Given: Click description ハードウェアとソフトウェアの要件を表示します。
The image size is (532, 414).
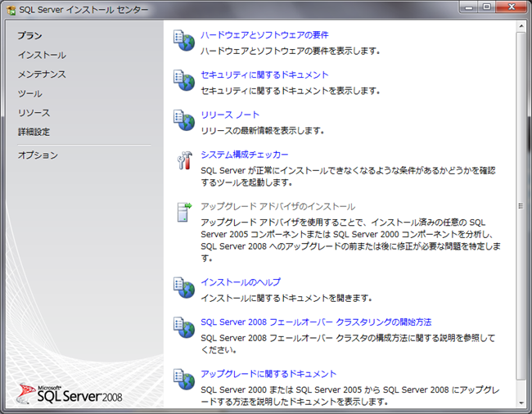Looking at the screenshot, I should pos(290,51).
